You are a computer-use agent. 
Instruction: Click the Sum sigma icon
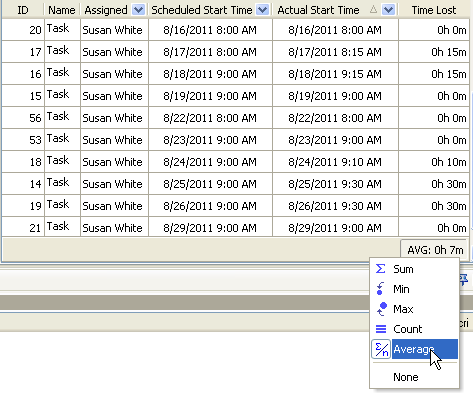[x=380, y=269]
